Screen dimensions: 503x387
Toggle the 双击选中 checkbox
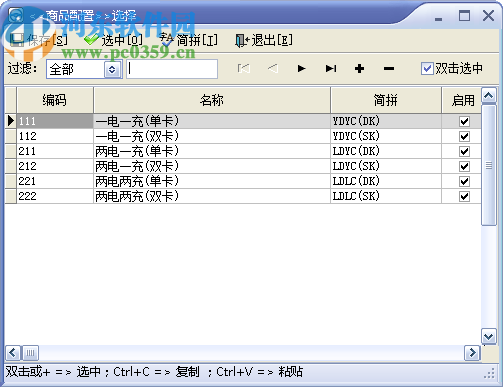[x=427, y=69]
